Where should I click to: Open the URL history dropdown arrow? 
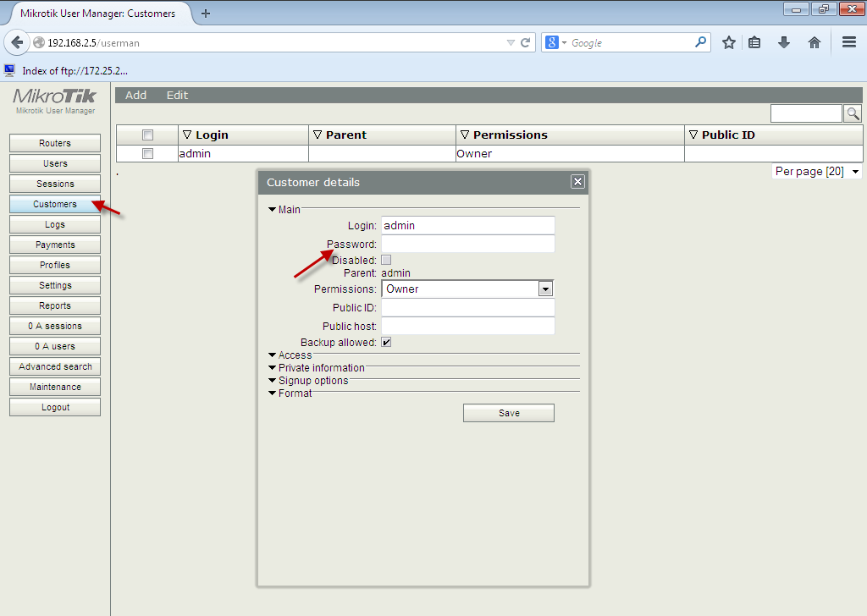pos(511,42)
